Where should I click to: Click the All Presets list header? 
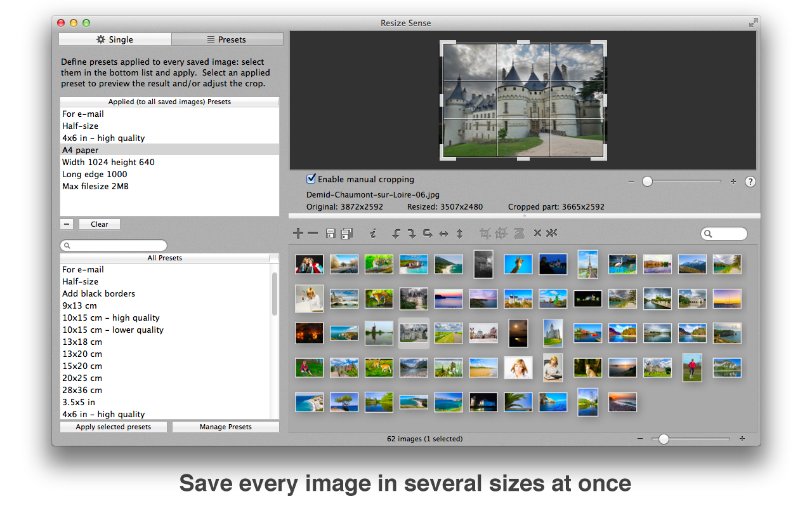(165, 258)
